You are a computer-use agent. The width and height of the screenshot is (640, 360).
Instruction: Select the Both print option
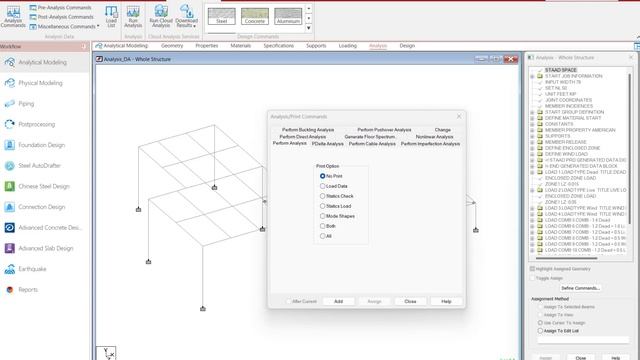(322, 226)
